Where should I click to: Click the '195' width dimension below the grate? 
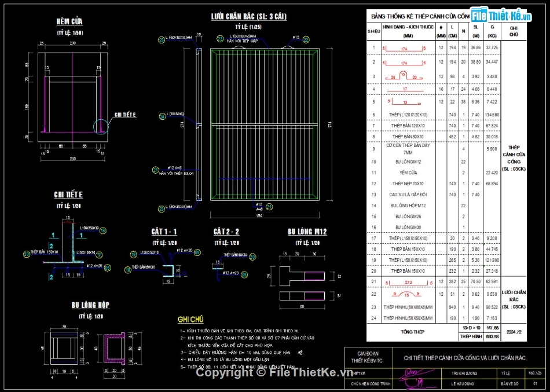tap(259, 215)
